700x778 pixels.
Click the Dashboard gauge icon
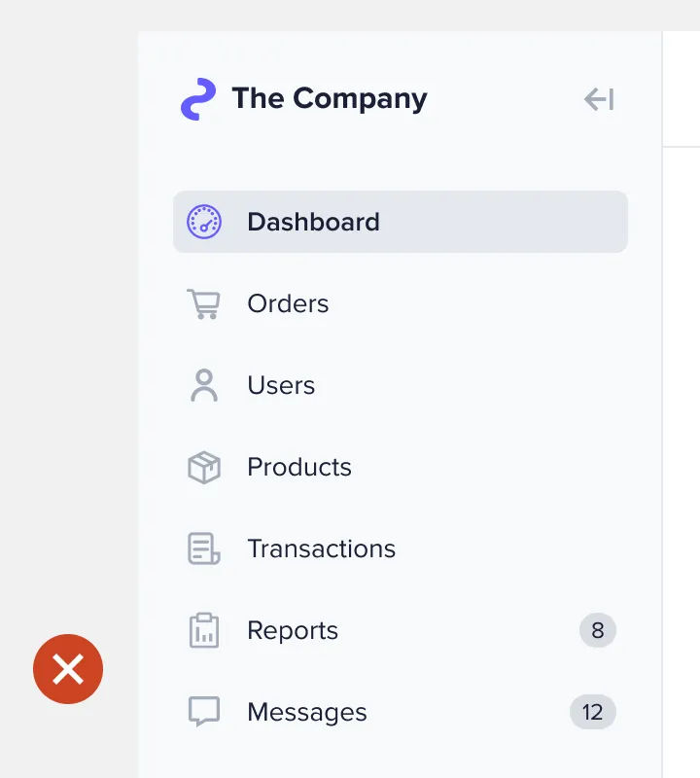204,222
